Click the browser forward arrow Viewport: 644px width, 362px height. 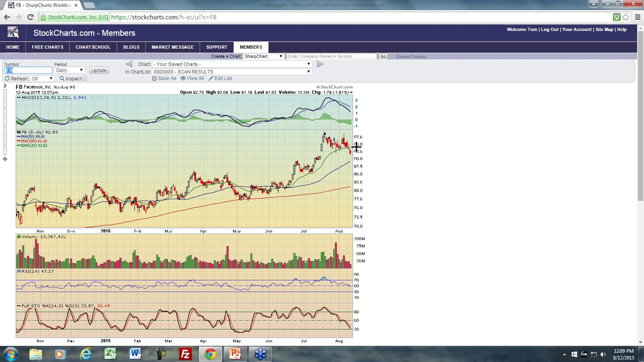pos(19,17)
